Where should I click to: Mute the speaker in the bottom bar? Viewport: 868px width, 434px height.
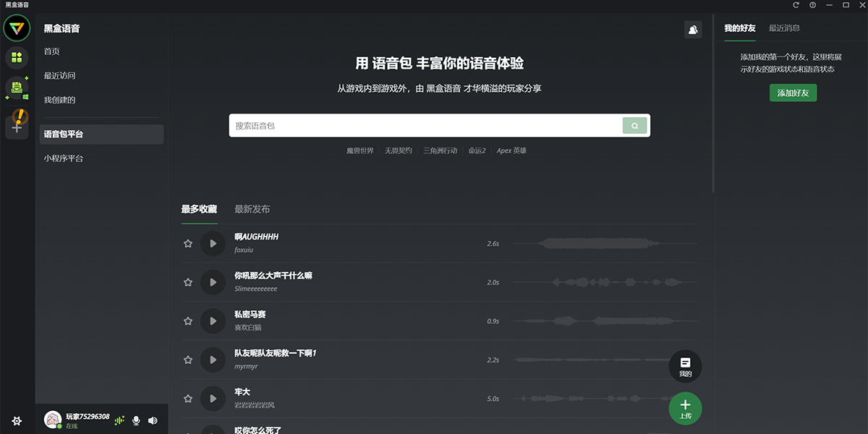click(x=152, y=420)
